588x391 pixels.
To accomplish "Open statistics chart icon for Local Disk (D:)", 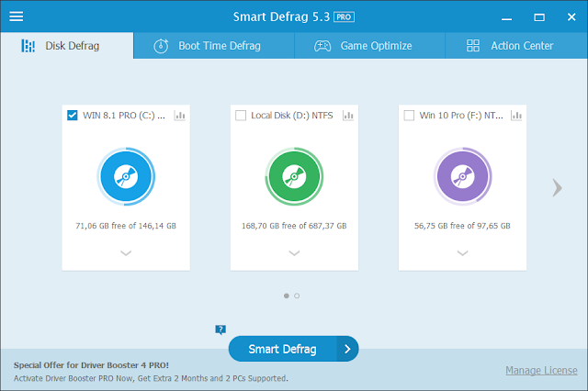I will coord(348,116).
